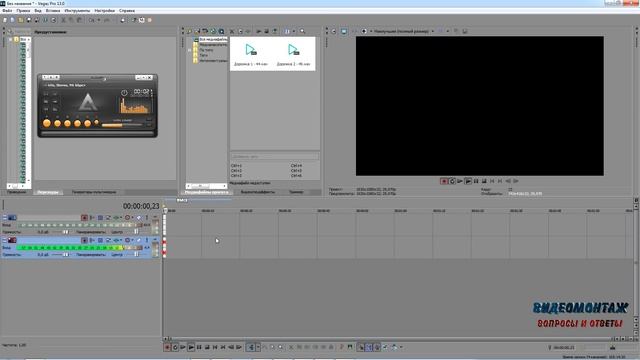Click the Undo icon in main toolbar

[92, 20]
